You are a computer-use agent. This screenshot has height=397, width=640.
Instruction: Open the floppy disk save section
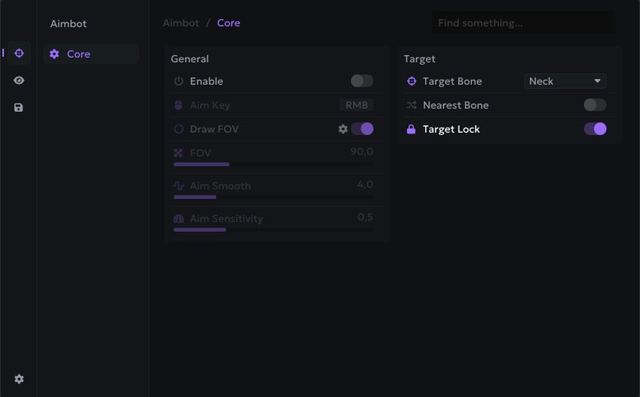click(18, 107)
